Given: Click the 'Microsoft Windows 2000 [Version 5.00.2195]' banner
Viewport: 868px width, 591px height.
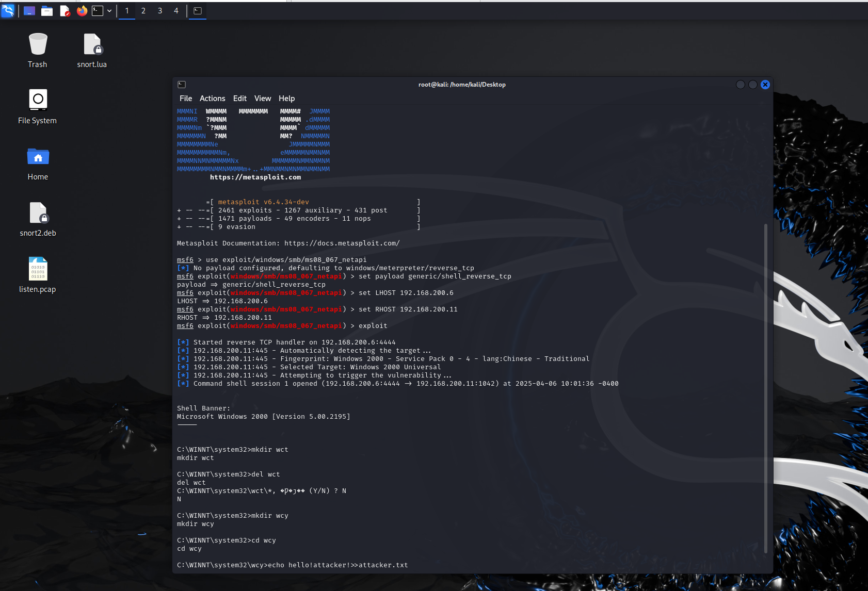Looking at the screenshot, I should coord(264,417).
